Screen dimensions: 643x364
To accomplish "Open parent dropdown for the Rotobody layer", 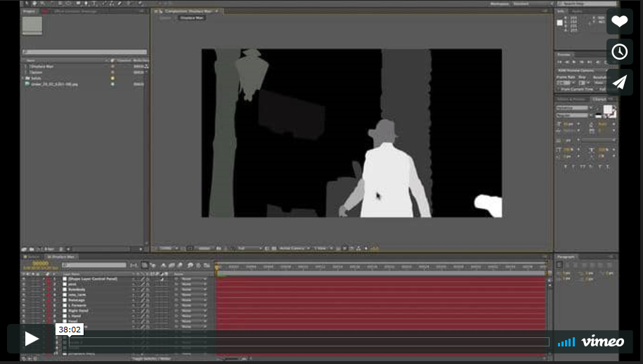I will pos(193,290).
